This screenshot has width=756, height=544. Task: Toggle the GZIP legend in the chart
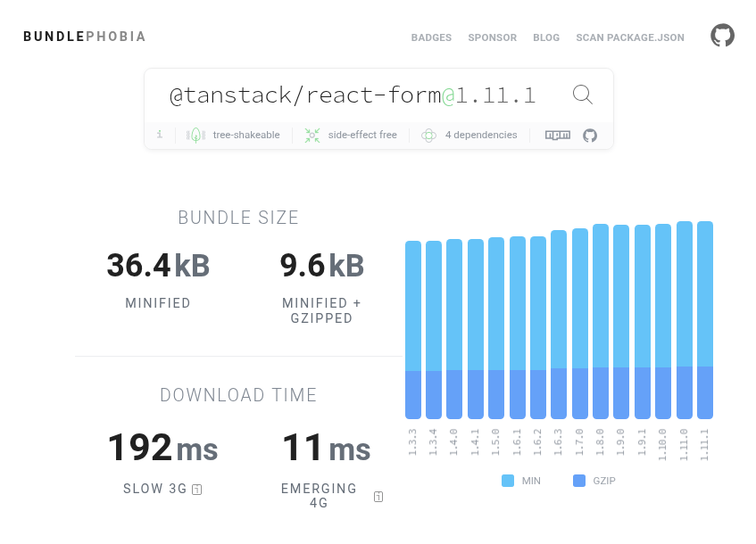(593, 481)
